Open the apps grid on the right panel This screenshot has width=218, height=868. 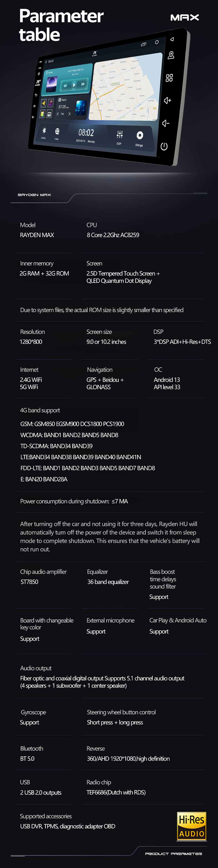tap(169, 78)
